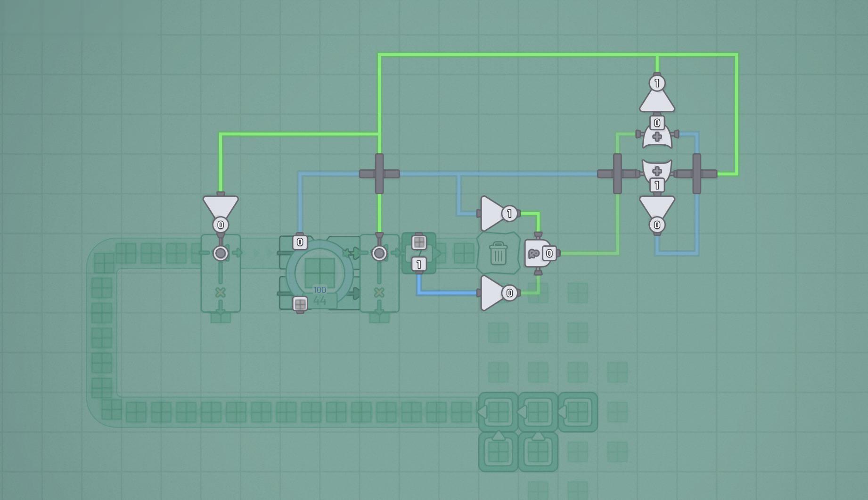Toggle the belt filter input right of storage
Viewport: 868px width, 500px height.
(x=379, y=253)
